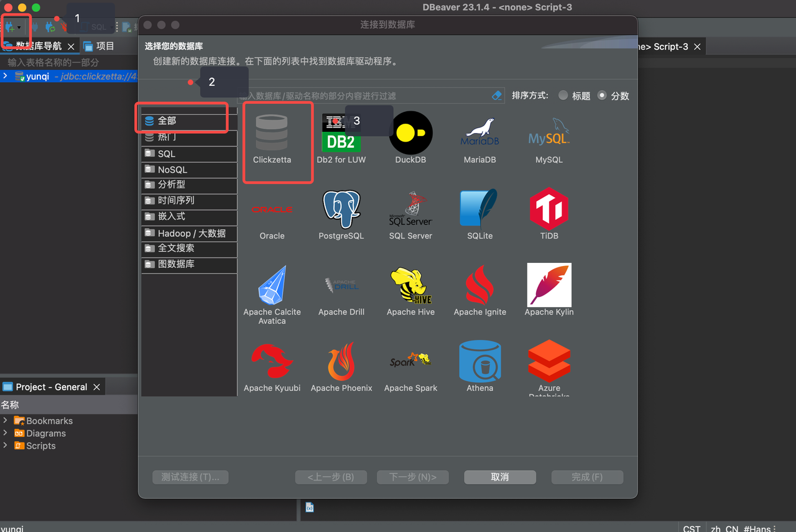
Task: Expand the yunqi connection node
Action: click(x=6, y=76)
